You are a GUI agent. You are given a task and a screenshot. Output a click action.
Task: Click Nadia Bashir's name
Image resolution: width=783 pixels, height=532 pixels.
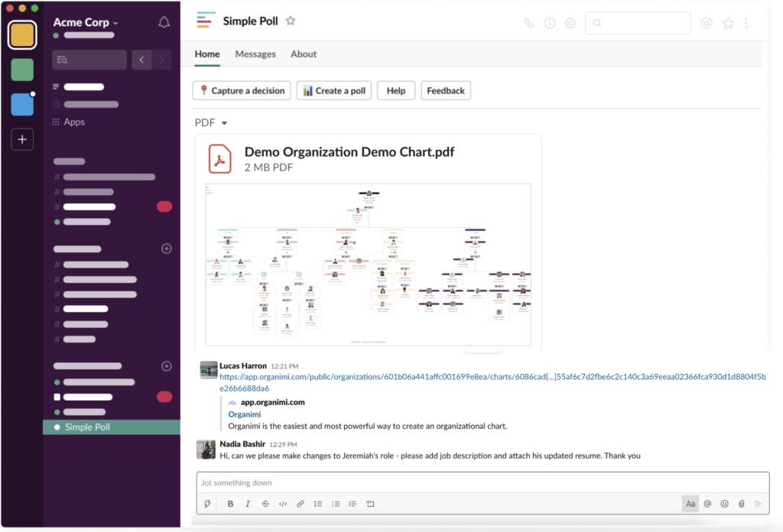242,443
